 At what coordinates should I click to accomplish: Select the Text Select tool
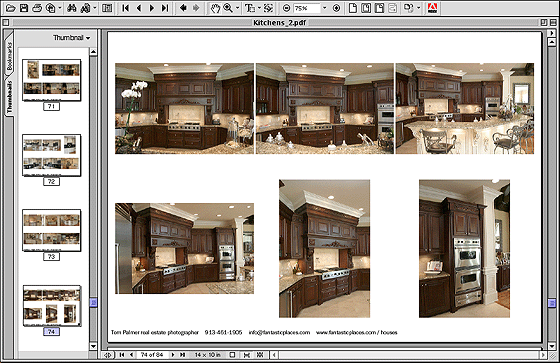pos(250,8)
